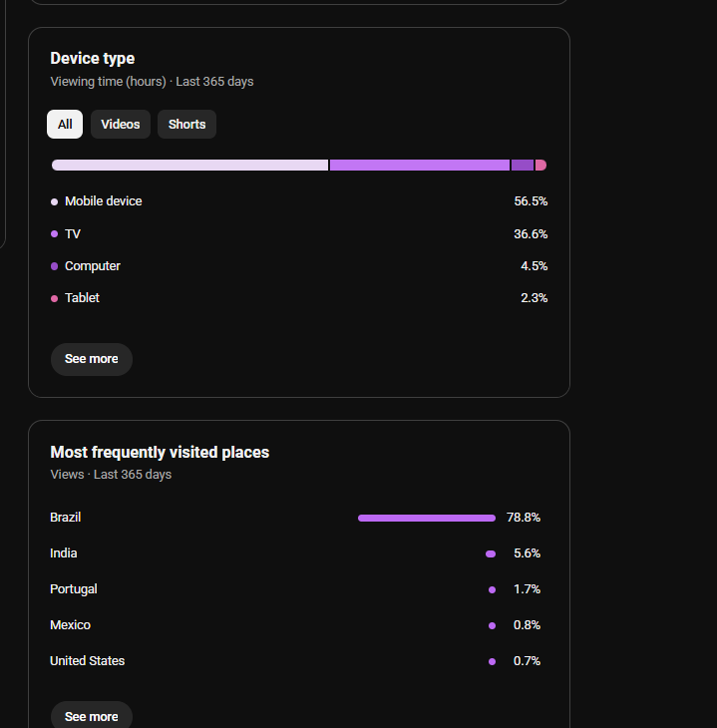Click the Mobile device bar segment

click(x=189, y=165)
